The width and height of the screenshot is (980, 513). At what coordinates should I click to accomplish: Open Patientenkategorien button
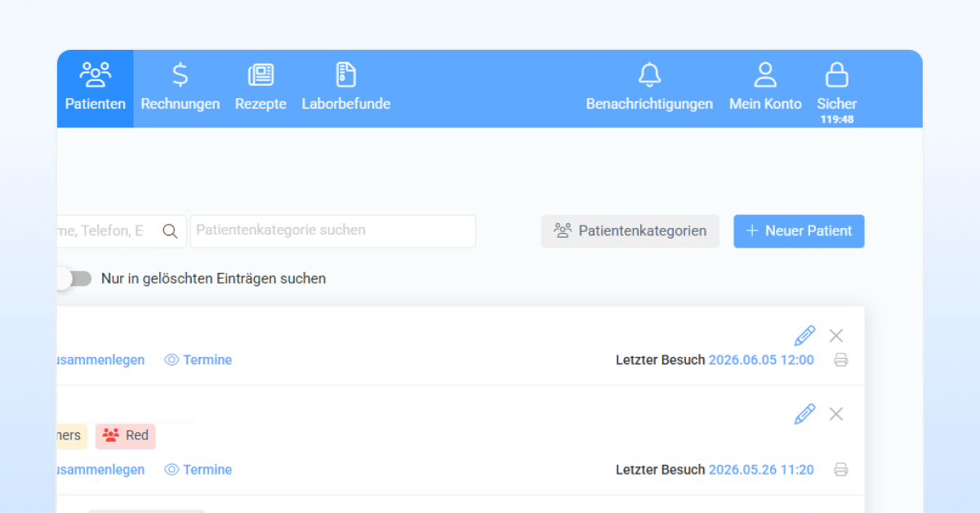[630, 231]
